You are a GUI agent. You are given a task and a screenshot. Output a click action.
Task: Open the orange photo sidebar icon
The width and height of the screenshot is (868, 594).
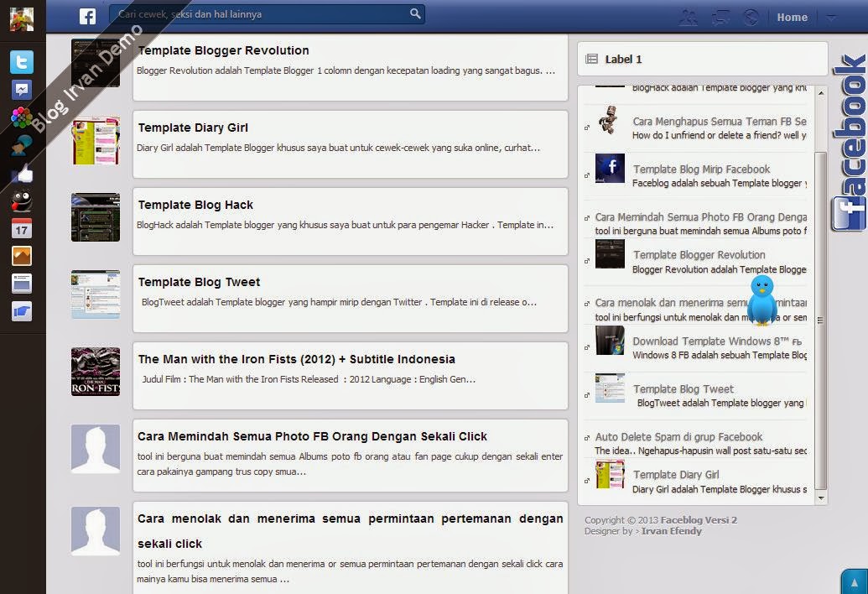coord(22,256)
